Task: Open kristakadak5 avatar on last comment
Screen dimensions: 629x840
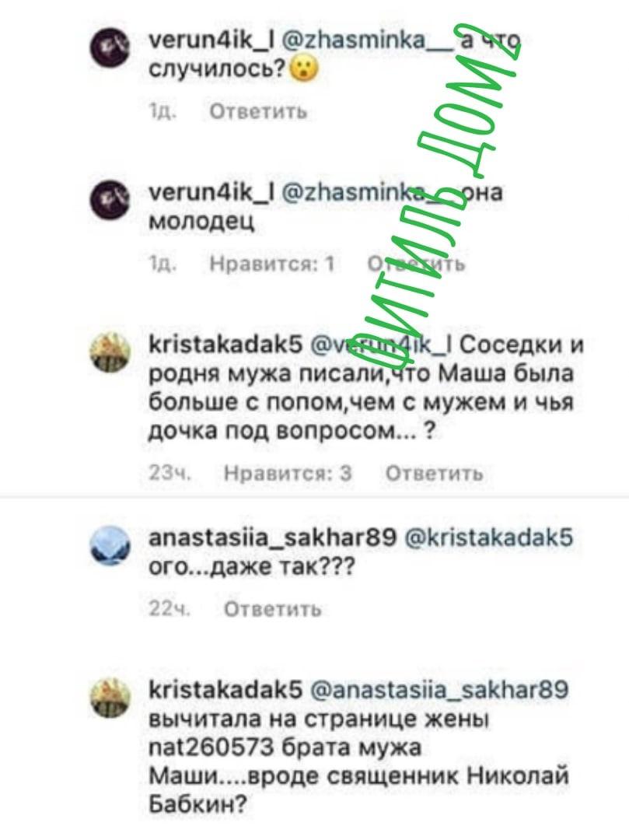Action: 110,697
